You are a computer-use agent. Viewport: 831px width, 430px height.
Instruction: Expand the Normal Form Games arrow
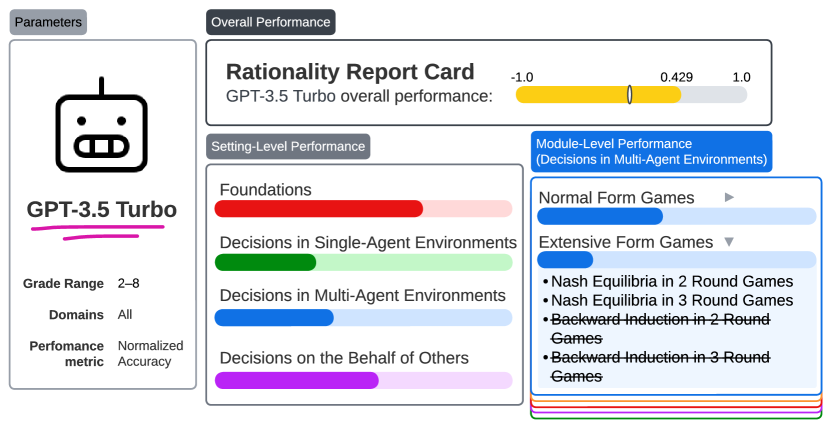[x=729, y=197]
